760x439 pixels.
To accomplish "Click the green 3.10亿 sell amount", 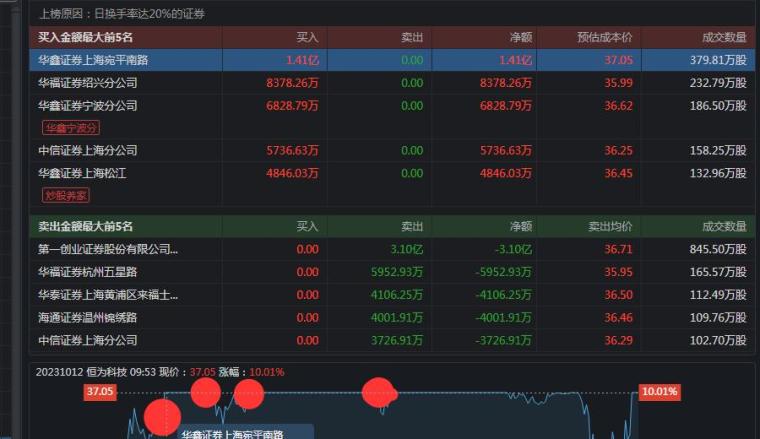I will (x=407, y=249).
